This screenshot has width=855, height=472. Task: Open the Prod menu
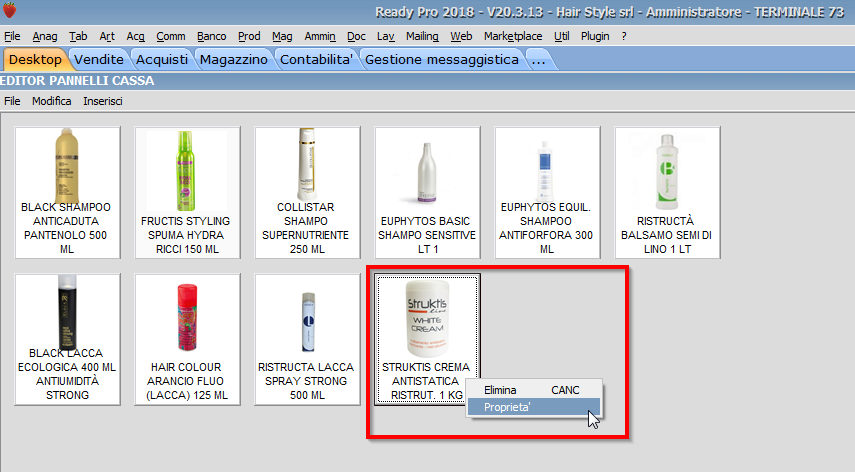(249, 36)
